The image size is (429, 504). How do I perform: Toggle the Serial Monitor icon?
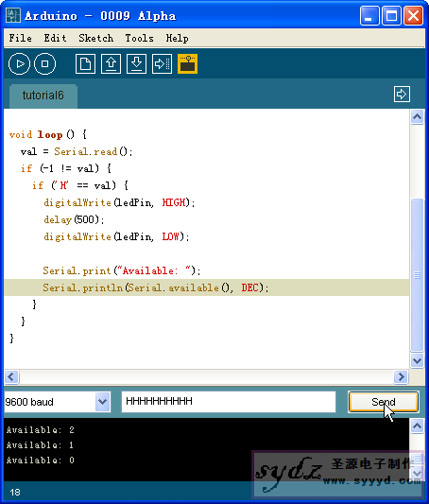(x=187, y=63)
